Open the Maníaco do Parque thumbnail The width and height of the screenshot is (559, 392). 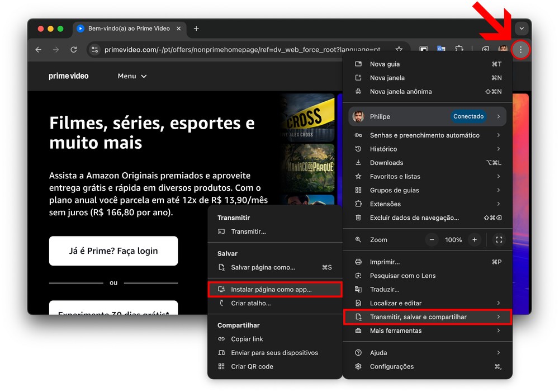pos(307,168)
